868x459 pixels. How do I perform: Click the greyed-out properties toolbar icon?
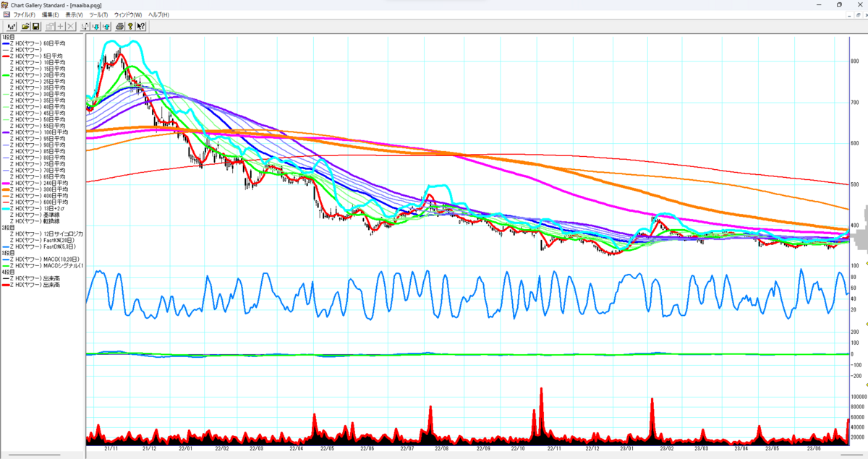50,26
